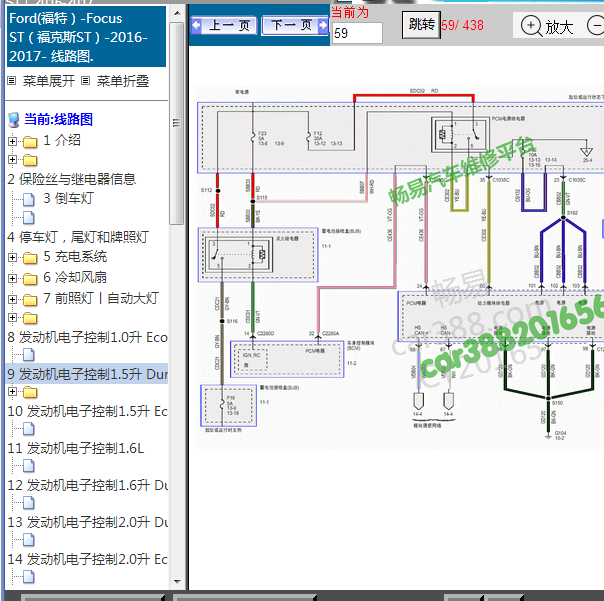Expand the 6 冷却风扇 folder
The height and width of the screenshot is (601, 604).
pyautogui.click(x=12, y=278)
